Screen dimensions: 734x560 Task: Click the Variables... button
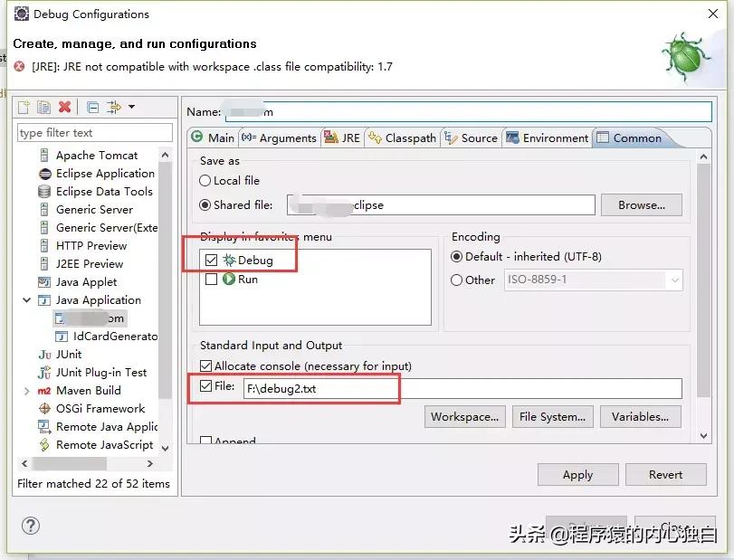(x=640, y=417)
